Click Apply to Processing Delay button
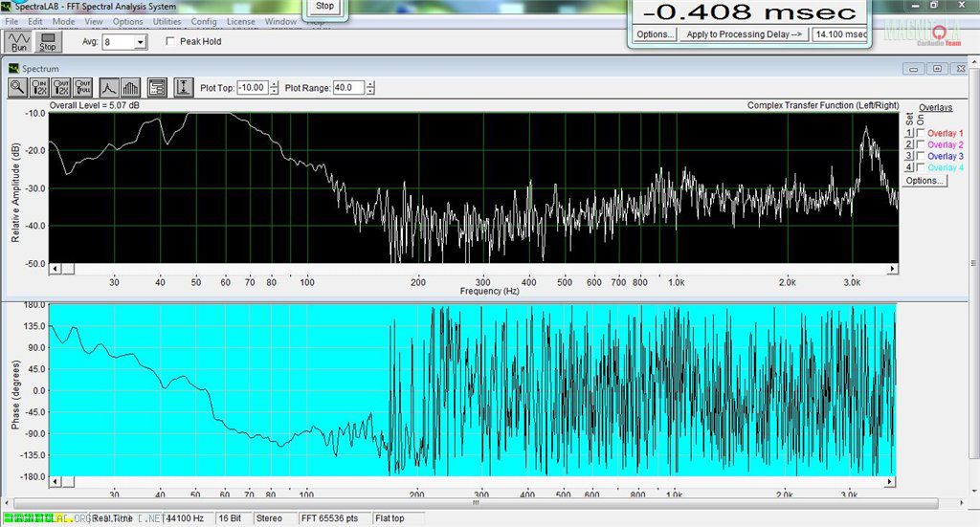The width and height of the screenshot is (980, 527). 744,34
